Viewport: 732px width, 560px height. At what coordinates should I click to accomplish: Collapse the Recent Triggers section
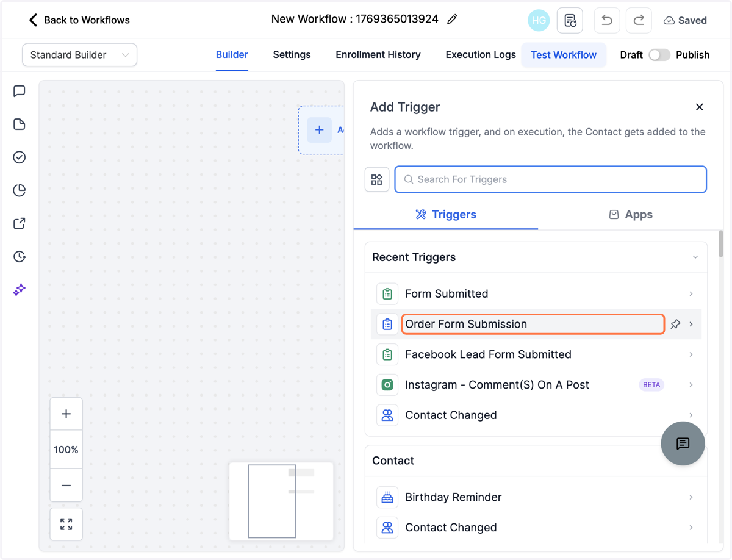click(695, 257)
